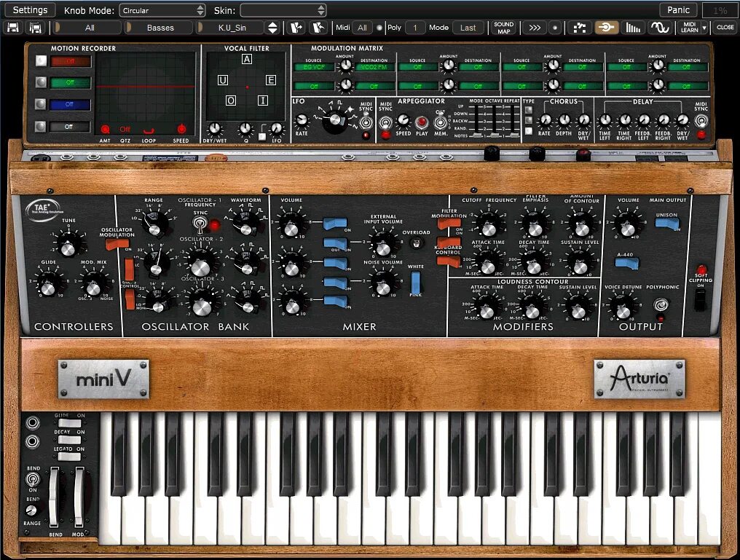Open the red Off motion recorder selector
The height and width of the screenshot is (560, 740).
coord(71,61)
